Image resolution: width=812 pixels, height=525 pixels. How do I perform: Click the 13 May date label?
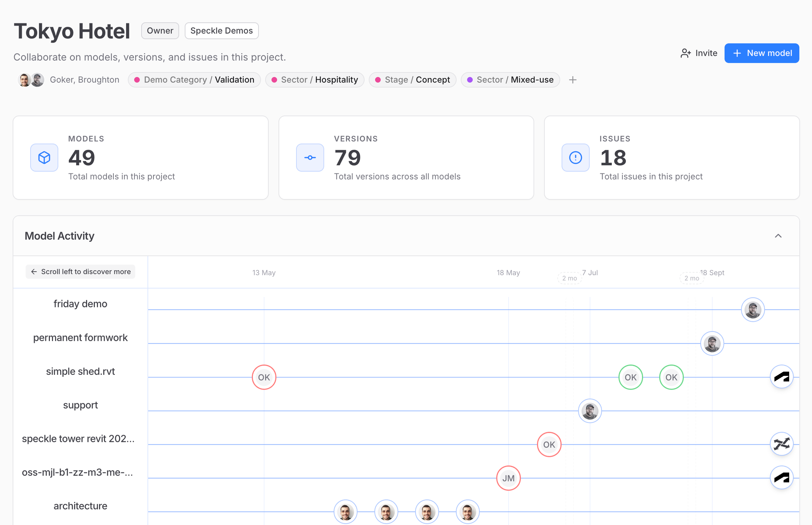click(264, 273)
